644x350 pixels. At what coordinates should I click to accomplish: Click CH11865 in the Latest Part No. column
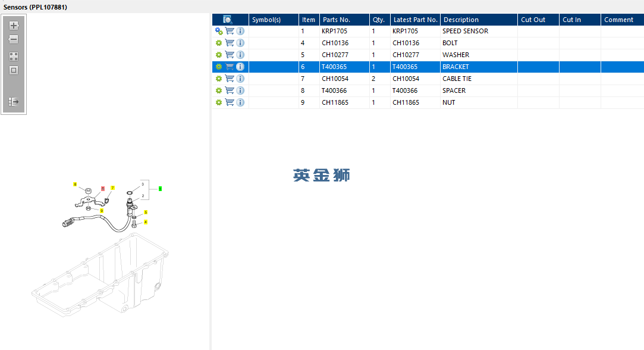[406, 102]
